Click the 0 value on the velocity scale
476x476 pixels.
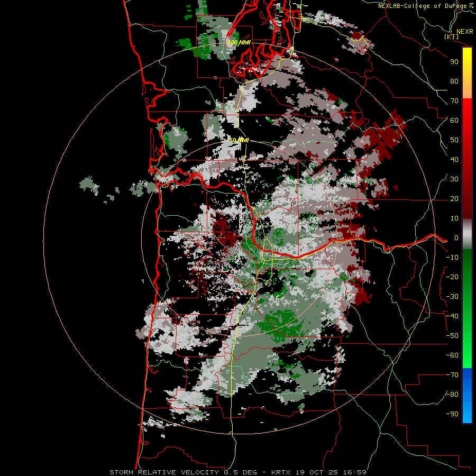[456, 237]
